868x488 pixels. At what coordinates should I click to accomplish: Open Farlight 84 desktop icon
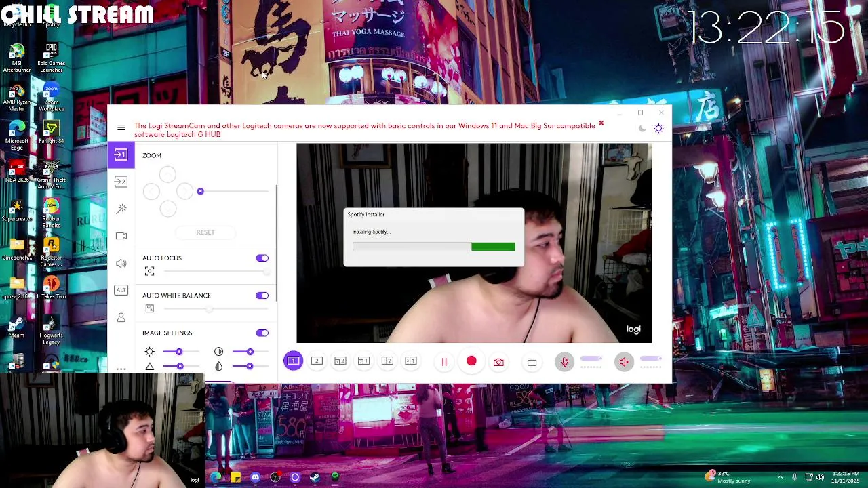click(51, 133)
